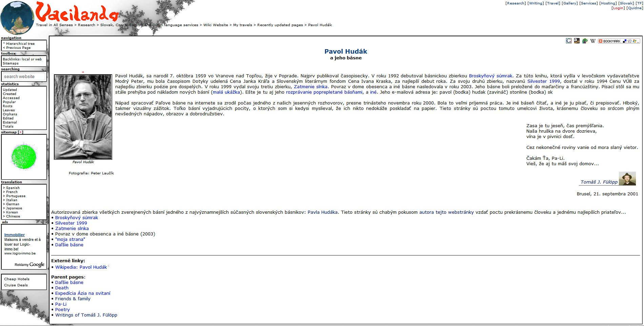Open the Research menu item
Image resolution: width=644 pixels, height=326 pixels.
coord(516,3)
